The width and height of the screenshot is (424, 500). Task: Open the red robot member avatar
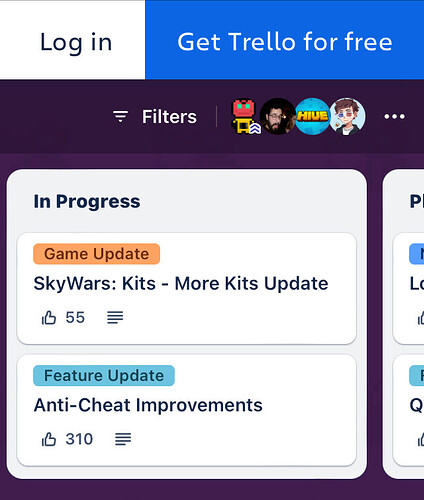(x=245, y=116)
